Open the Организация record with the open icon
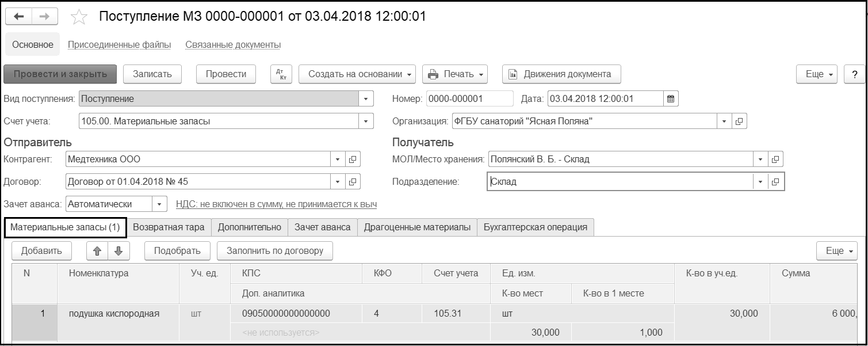 coord(740,121)
